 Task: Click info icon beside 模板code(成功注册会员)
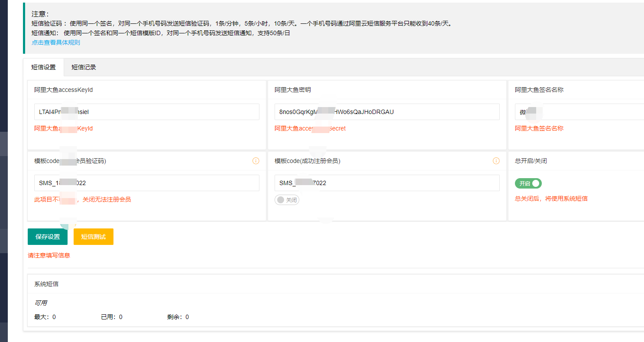coord(496,161)
